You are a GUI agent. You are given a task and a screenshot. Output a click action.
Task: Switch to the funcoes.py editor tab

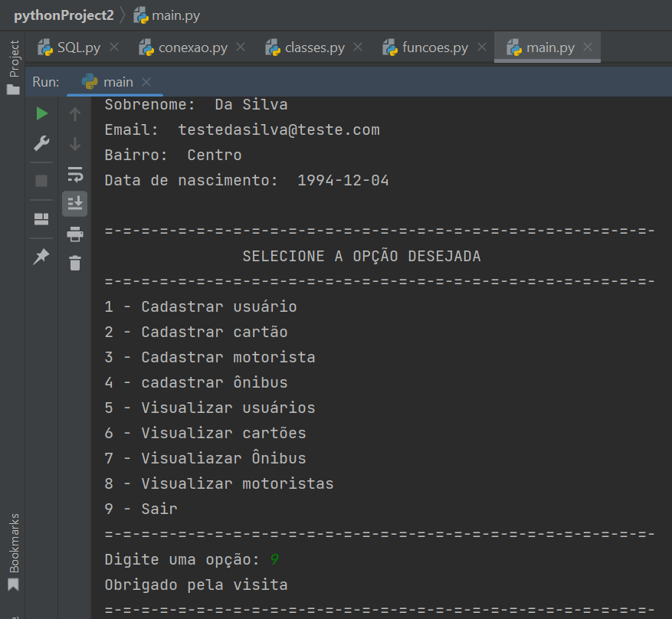(425, 47)
